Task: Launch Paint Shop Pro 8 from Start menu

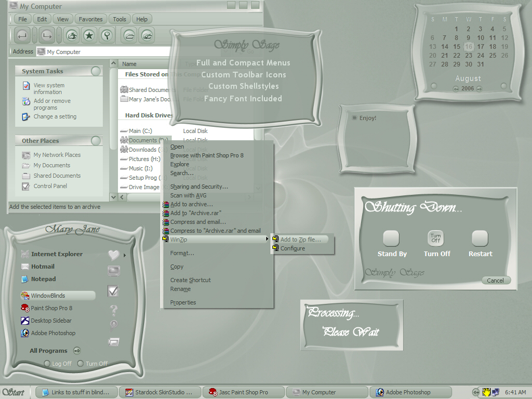Action: click(46, 308)
